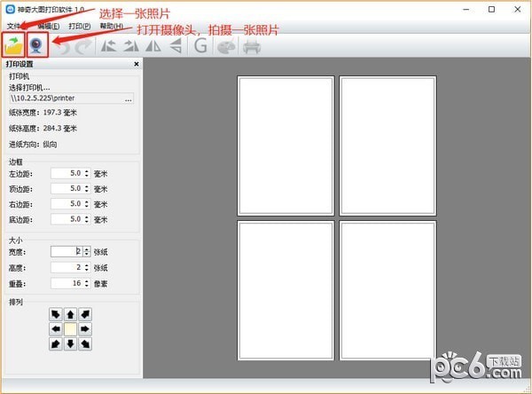Click the printer icon in toolbar
The width and height of the screenshot is (532, 394).
[252, 46]
